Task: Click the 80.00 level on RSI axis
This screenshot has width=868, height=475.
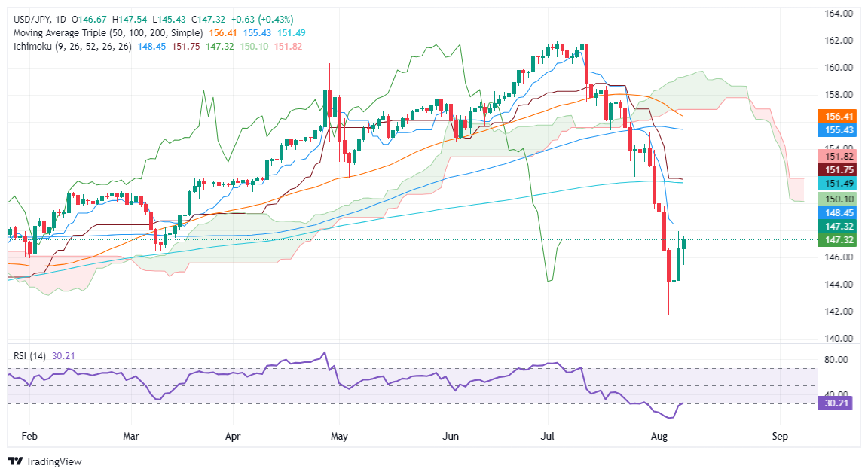Action: pos(839,360)
